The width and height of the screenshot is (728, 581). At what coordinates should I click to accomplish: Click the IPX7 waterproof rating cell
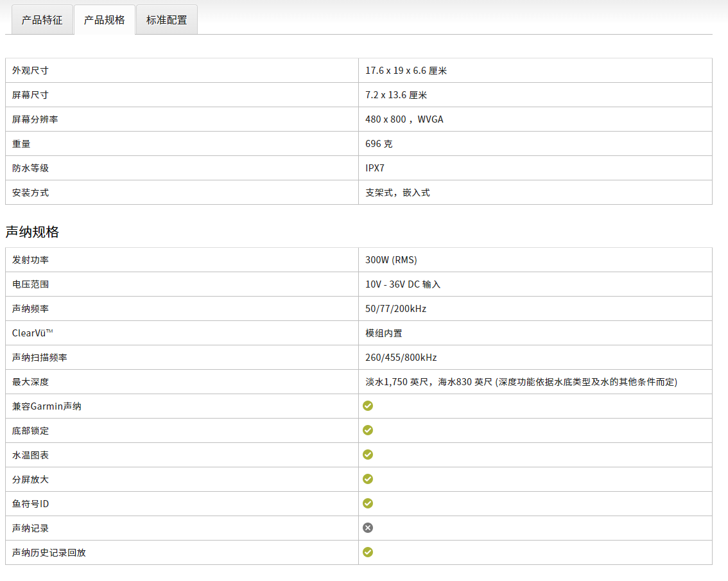(375, 168)
